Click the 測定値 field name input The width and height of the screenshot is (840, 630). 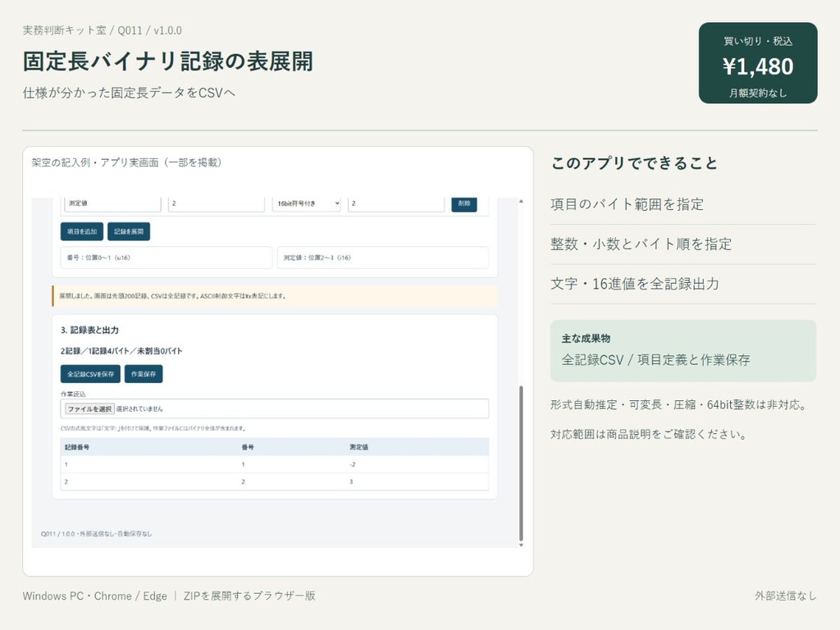[112, 203]
